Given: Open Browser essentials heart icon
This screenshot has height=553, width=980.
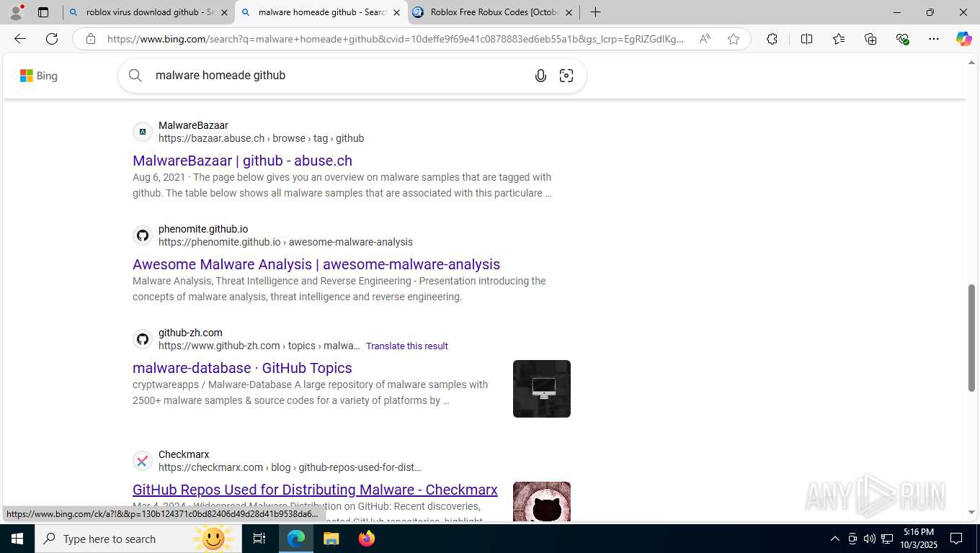Looking at the screenshot, I should (x=902, y=39).
